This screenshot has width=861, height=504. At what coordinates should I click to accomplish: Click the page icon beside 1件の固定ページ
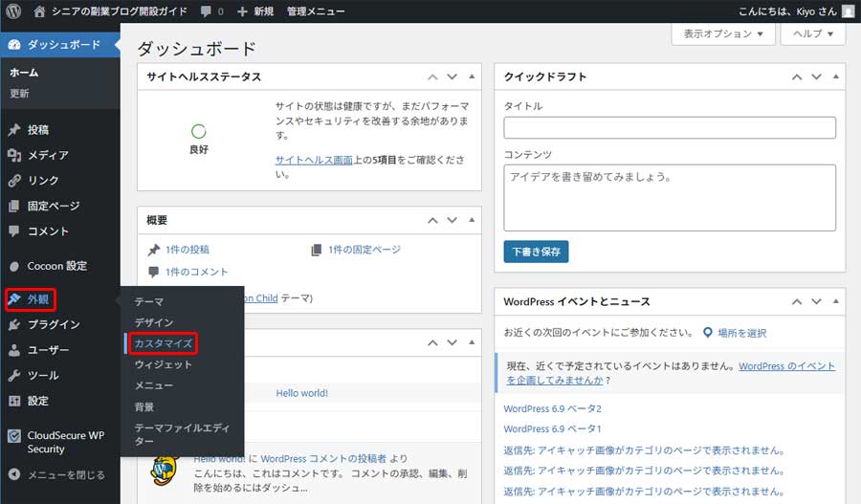tap(317, 250)
